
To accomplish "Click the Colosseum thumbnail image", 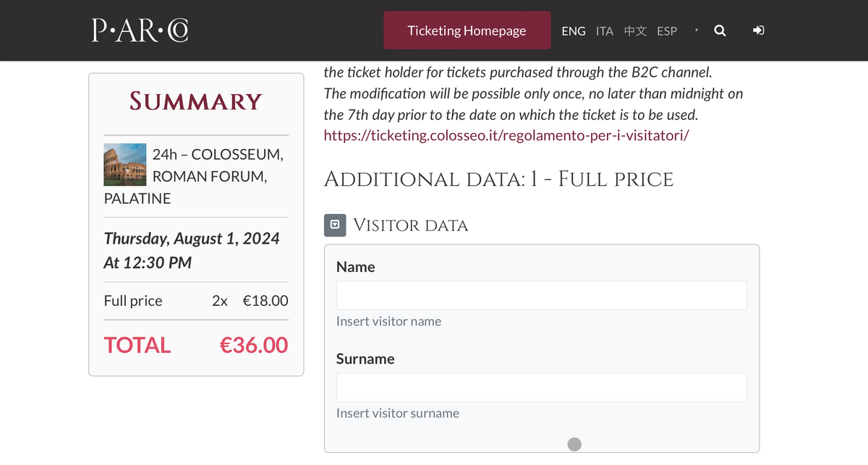I will click(x=125, y=164).
